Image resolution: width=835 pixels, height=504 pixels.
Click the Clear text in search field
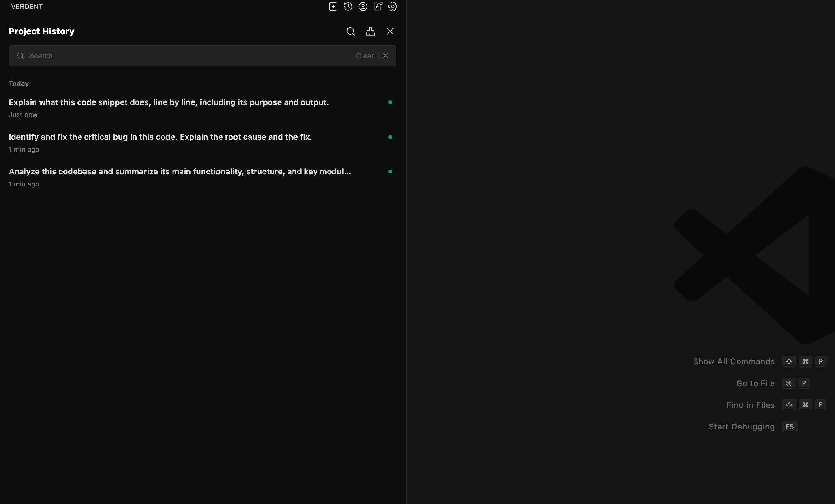tap(365, 56)
